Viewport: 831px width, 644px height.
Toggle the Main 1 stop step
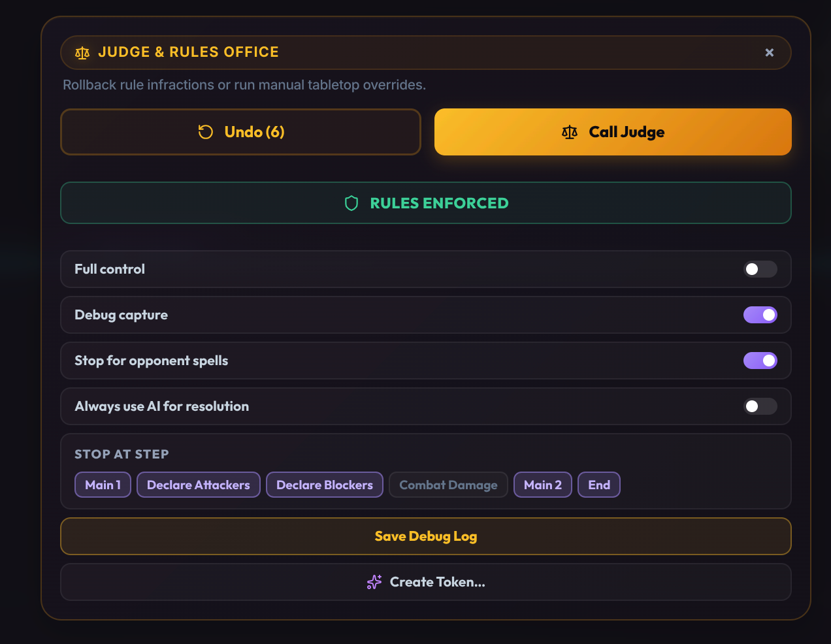(103, 485)
